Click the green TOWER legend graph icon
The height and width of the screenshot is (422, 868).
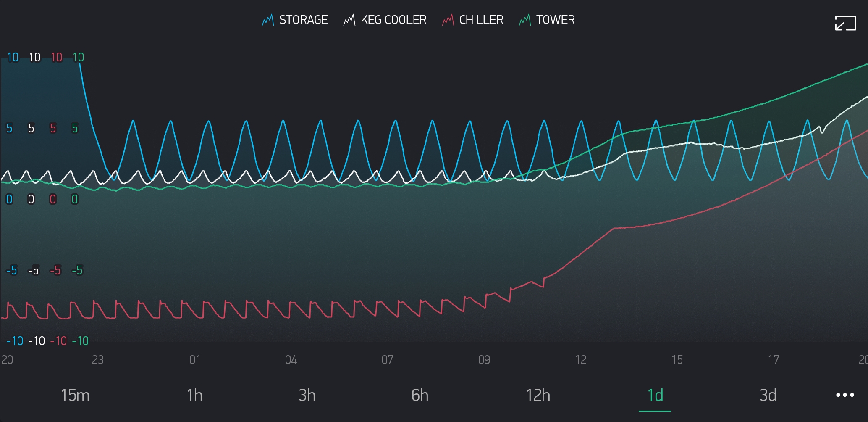click(x=524, y=20)
